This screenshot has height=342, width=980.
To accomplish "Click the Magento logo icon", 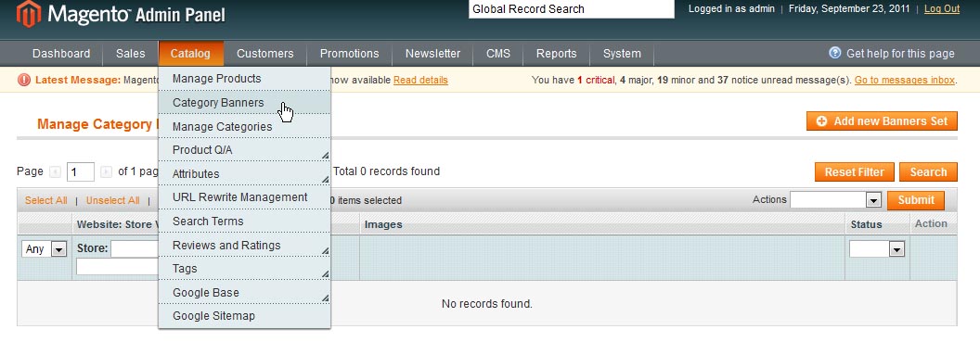I will click(29, 14).
